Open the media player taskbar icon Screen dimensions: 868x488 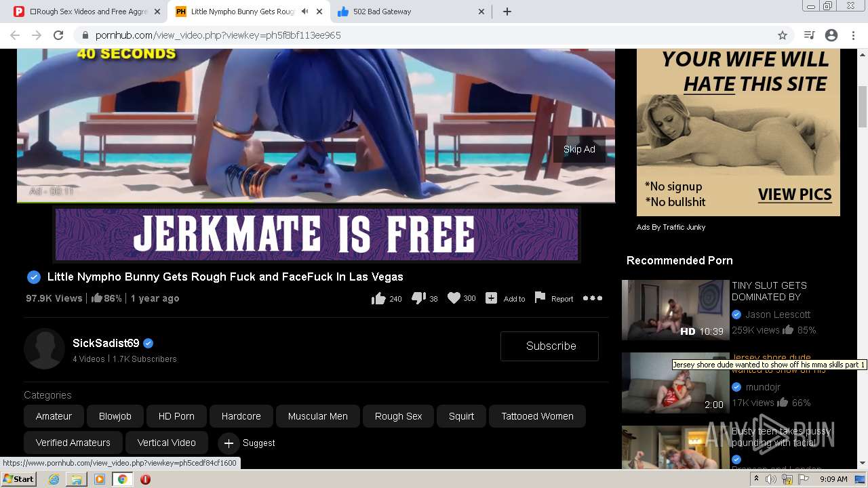pos(100,479)
